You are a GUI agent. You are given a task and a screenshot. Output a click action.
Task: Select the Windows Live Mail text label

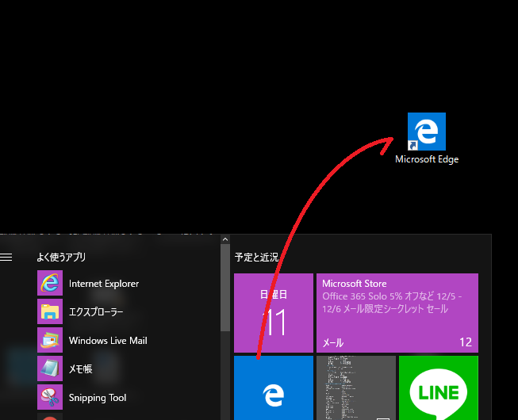pos(108,341)
